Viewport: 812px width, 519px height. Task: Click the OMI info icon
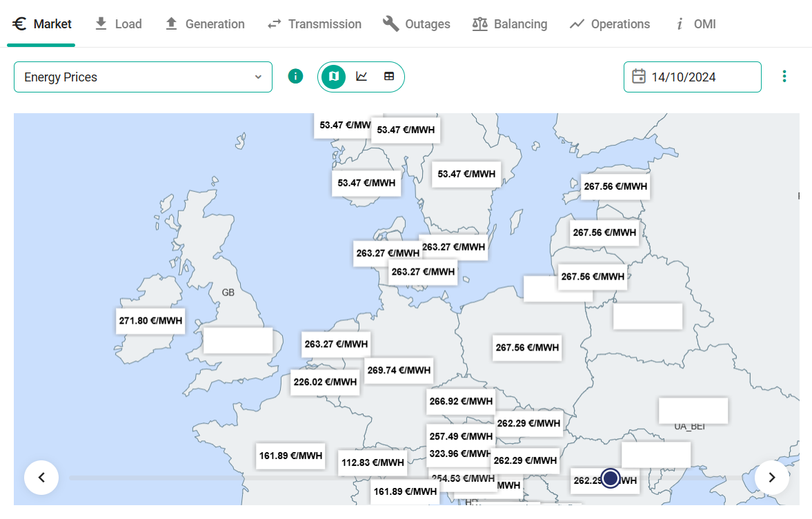[x=680, y=24]
